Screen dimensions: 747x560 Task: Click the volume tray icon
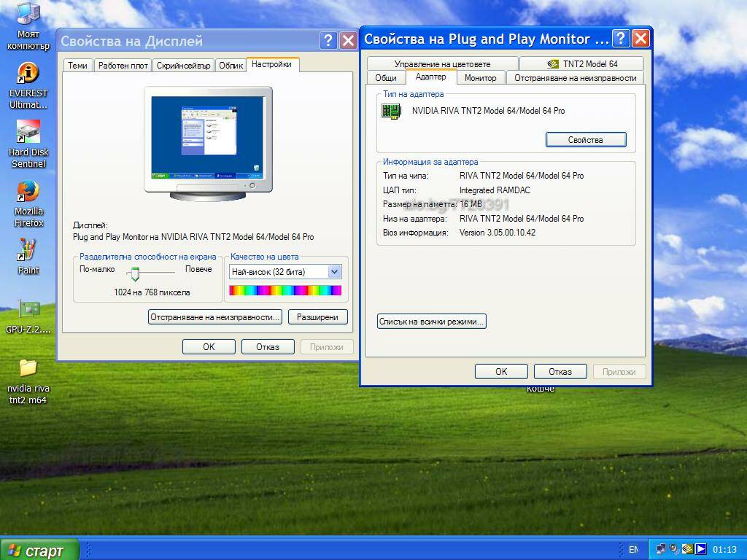click(673, 549)
